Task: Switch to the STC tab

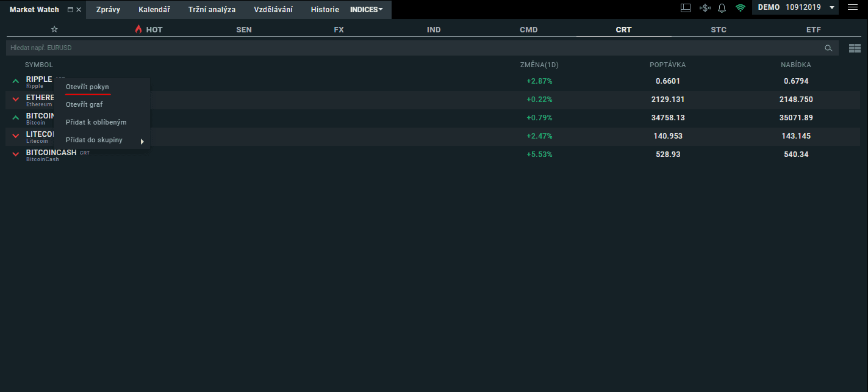Action: click(x=719, y=29)
